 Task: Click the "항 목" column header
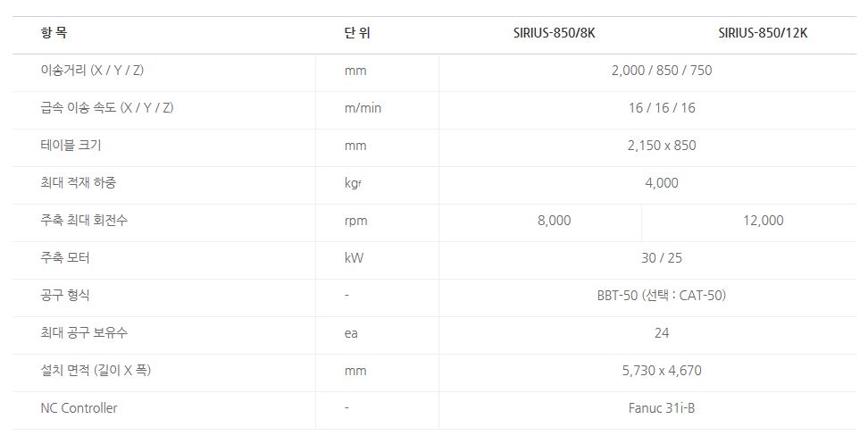pos(54,34)
